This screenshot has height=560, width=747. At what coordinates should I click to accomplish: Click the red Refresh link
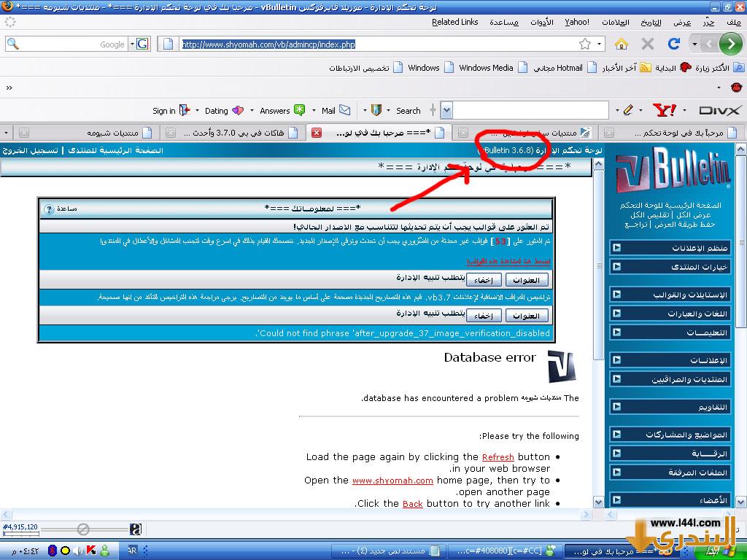498,457
